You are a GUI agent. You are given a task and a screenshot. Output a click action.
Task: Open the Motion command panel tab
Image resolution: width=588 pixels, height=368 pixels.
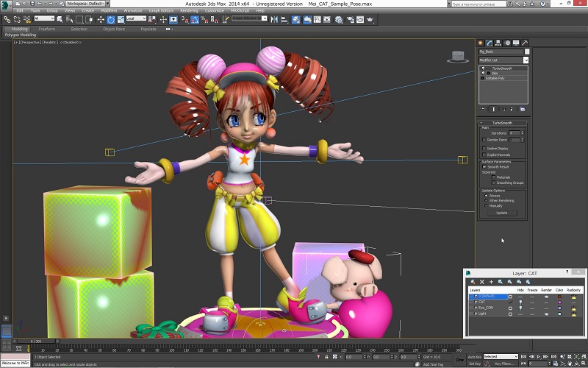507,43
